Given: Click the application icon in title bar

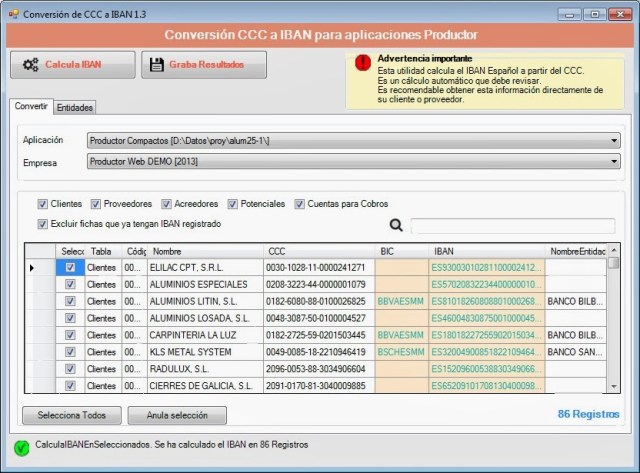Looking at the screenshot, I should pos(13,14).
